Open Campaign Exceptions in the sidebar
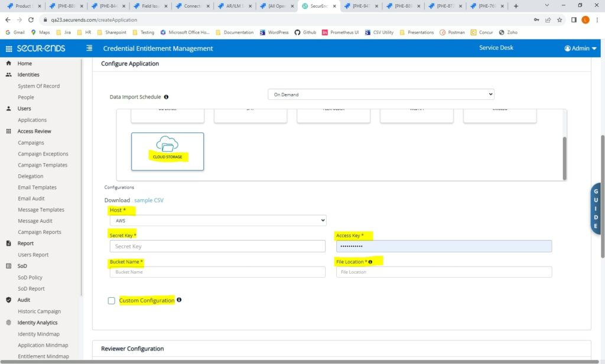This screenshot has height=364, width=605. click(x=43, y=154)
